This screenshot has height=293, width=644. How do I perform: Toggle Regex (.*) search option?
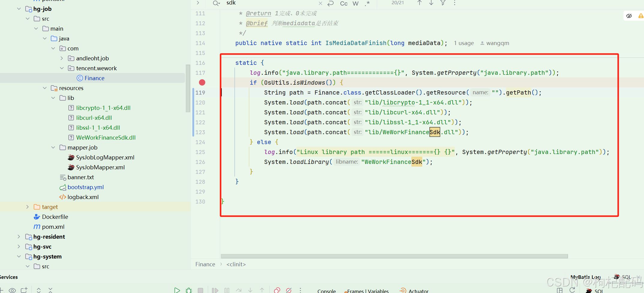tap(367, 3)
